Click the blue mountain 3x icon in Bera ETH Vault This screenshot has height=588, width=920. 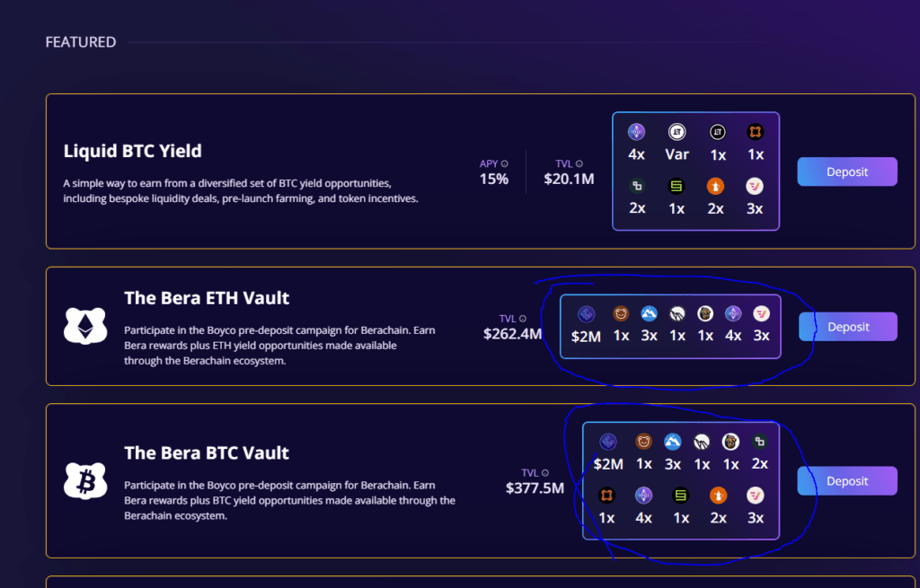click(649, 314)
